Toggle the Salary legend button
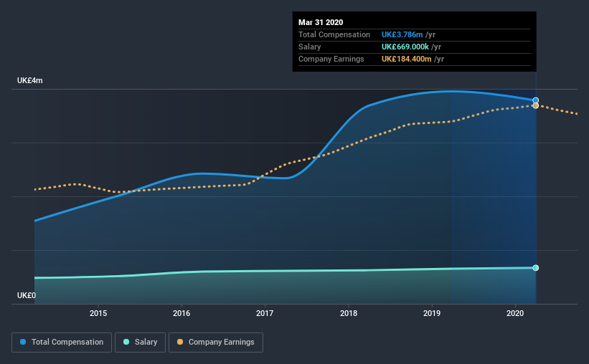This screenshot has height=364, width=589. click(140, 343)
